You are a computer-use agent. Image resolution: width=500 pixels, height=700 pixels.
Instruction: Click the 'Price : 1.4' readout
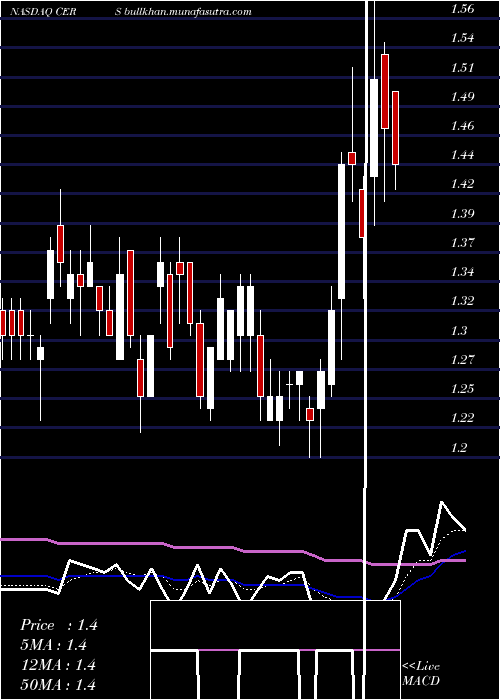tap(58, 625)
